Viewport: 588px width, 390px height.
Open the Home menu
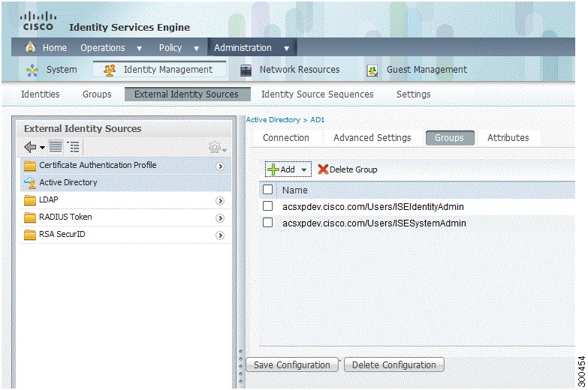(54, 48)
